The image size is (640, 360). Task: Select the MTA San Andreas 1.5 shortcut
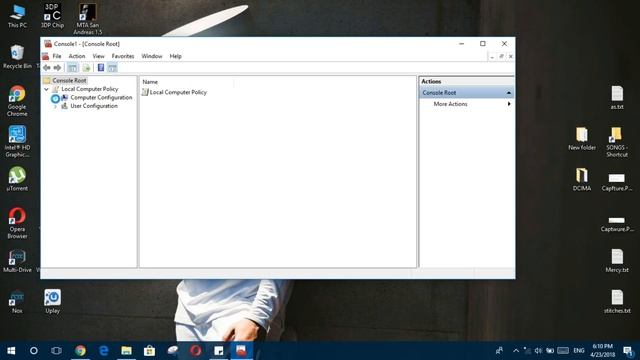click(x=88, y=19)
